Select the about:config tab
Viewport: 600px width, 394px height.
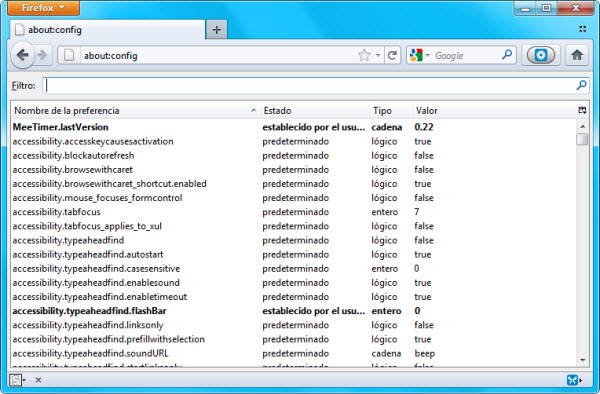coord(108,30)
